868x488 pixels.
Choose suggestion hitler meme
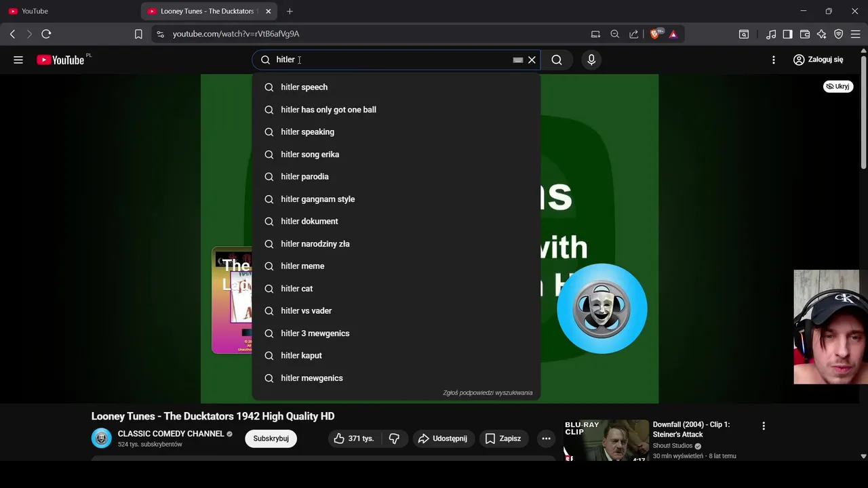click(x=396, y=266)
